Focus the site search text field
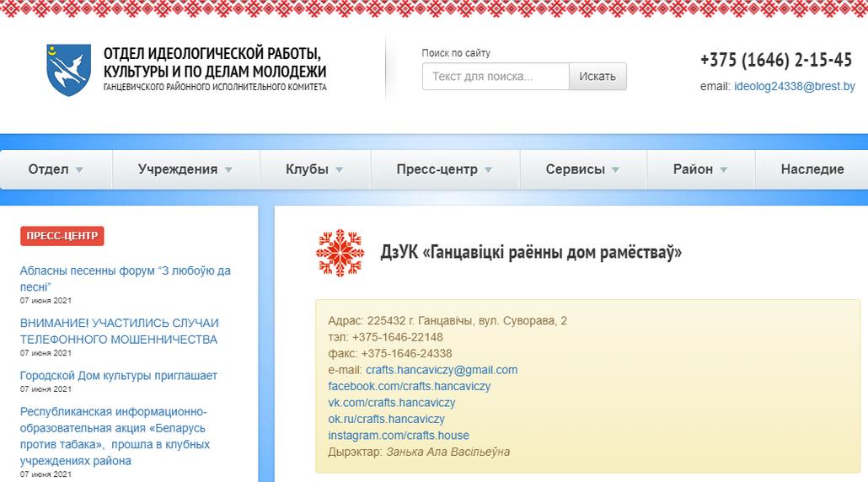868x482 pixels. click(x=495, y=77)
